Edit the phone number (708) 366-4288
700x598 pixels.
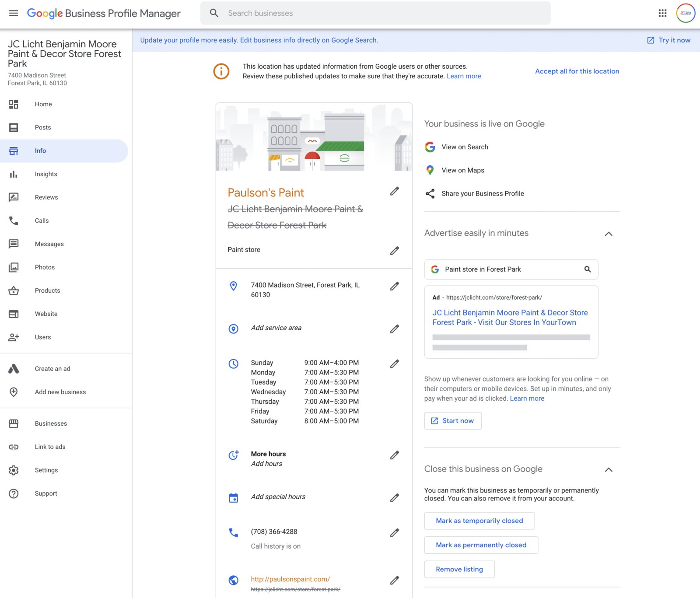[395, 533]
